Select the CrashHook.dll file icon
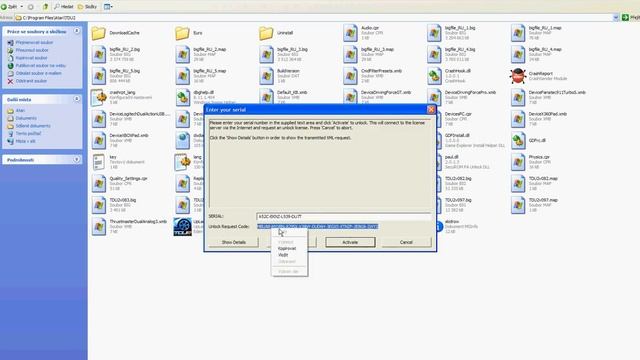Screen dimensions: 640x360 tap(434, 76)
